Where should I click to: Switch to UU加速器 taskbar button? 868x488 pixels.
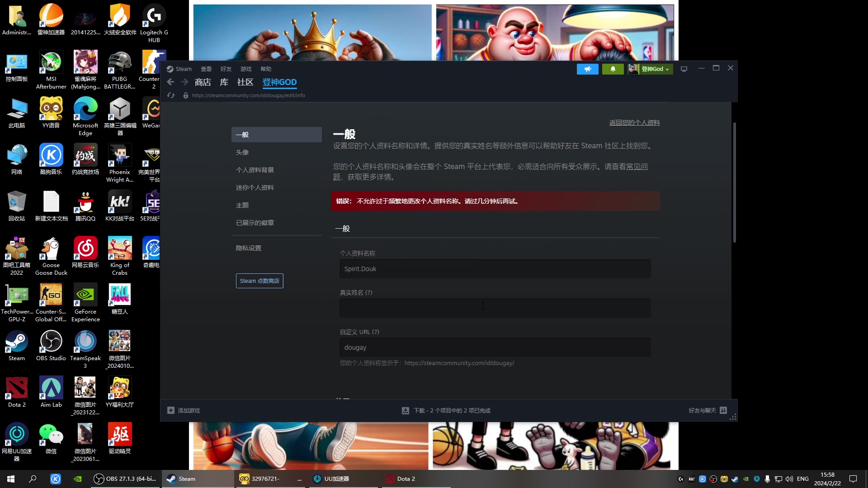[x=343, y=479]
